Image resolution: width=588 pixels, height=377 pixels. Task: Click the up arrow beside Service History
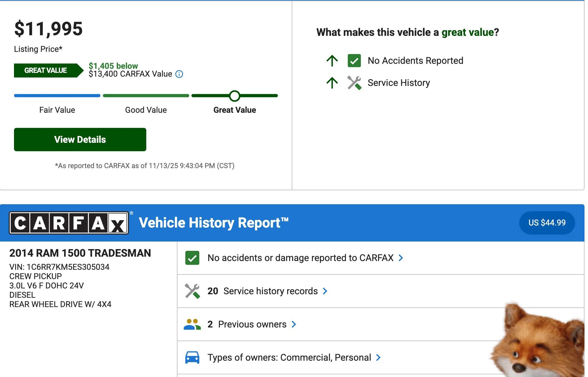click(x=332, y=83)
